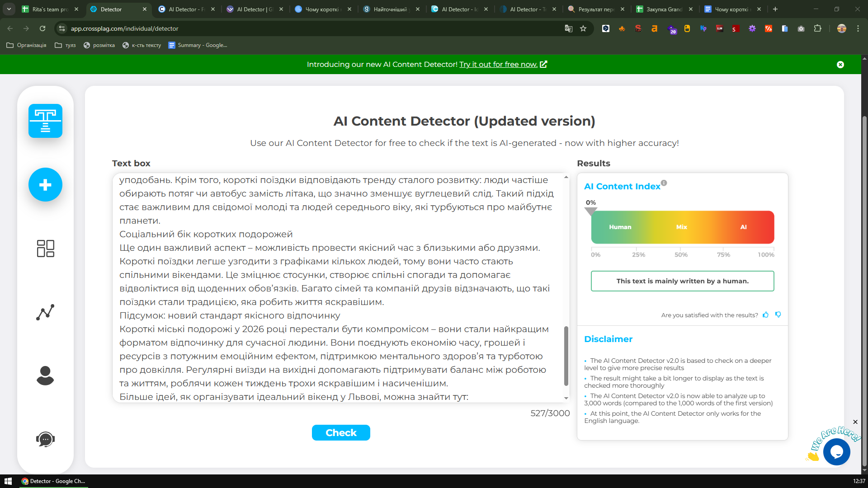The height and width of the screenshot is (488, 868).
Task: Close the green announcement banner
Action: click(840, 65)
